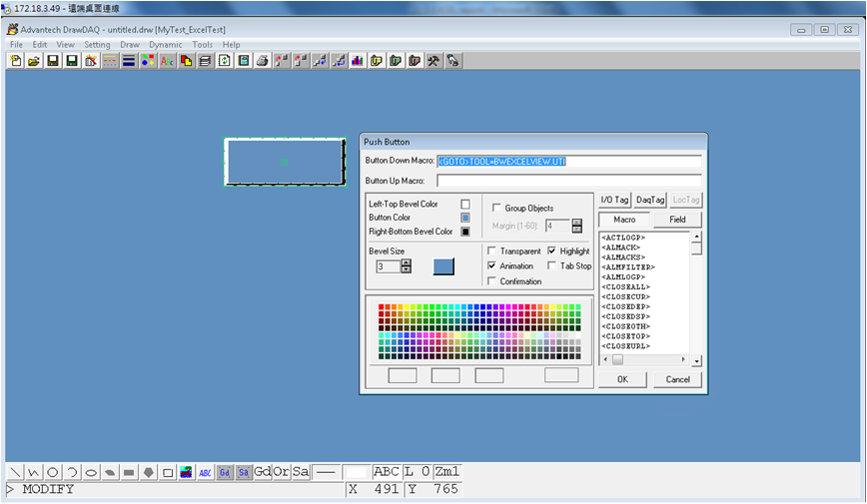Click the green refresh arrows page icon
The height and width of the screenshot is (504, 867).
coord(224,61)
